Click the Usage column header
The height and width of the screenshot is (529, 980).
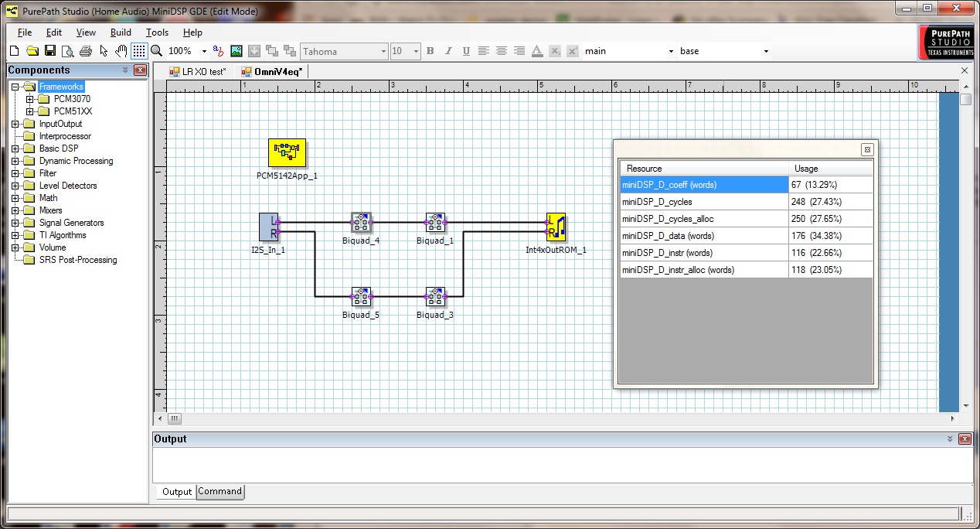coord(831,168)
